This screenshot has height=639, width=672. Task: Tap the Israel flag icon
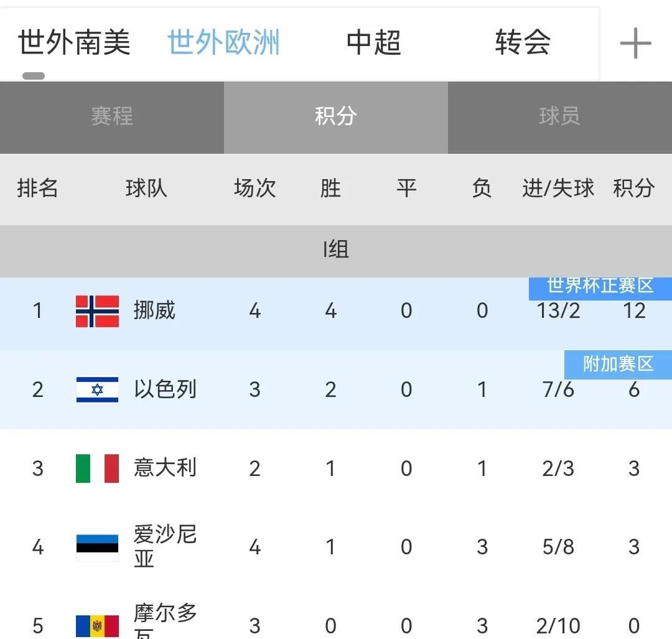coord(97,390)
